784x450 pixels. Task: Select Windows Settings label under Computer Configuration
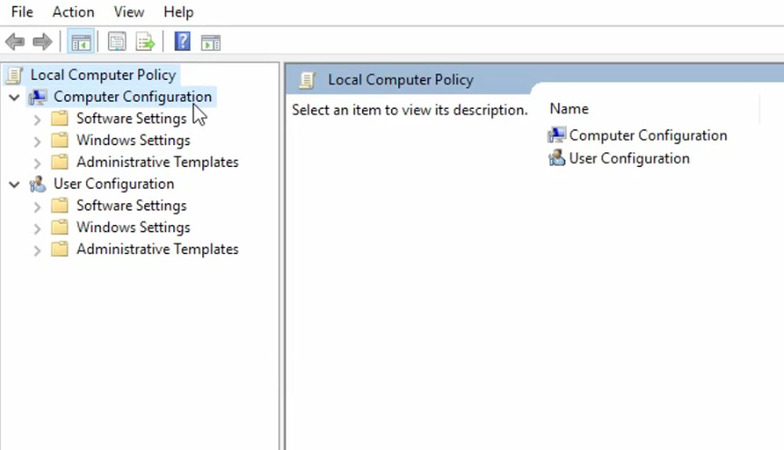[x=133, y=140]
